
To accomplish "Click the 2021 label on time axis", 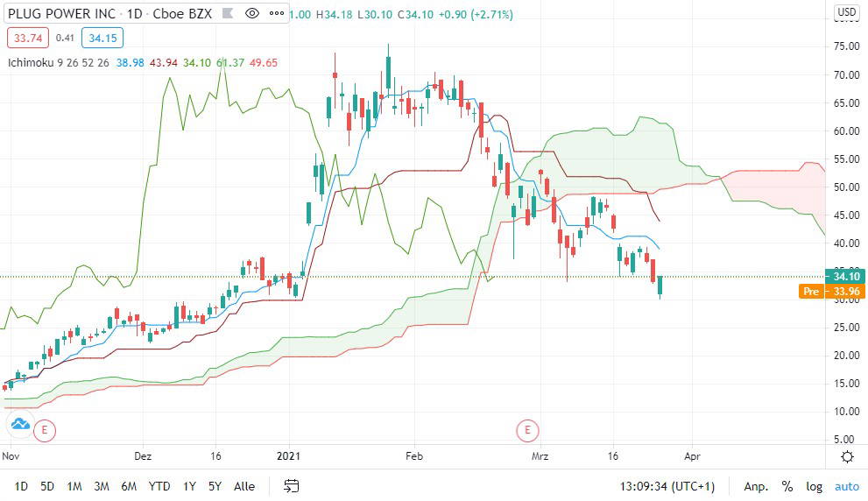I will click(x=288, y=456).
